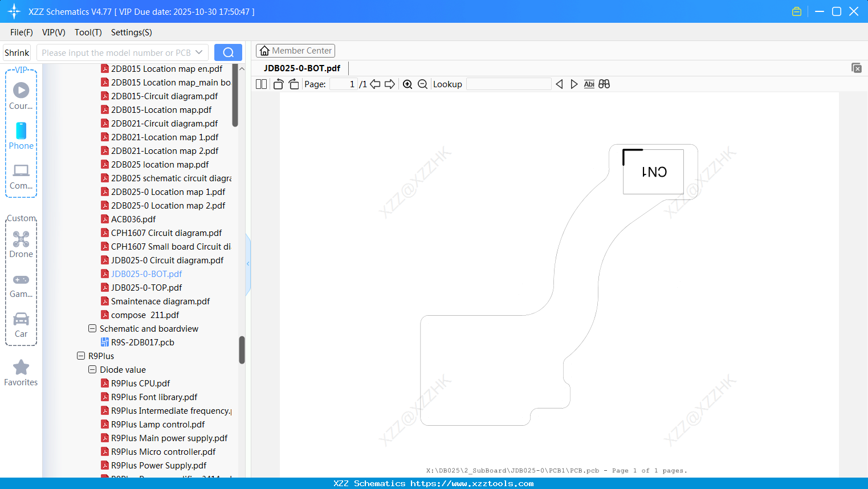Open 2DB015-Circuit diagram.pdf
Viewport: 868px width, 489px height.
(164, 96)
